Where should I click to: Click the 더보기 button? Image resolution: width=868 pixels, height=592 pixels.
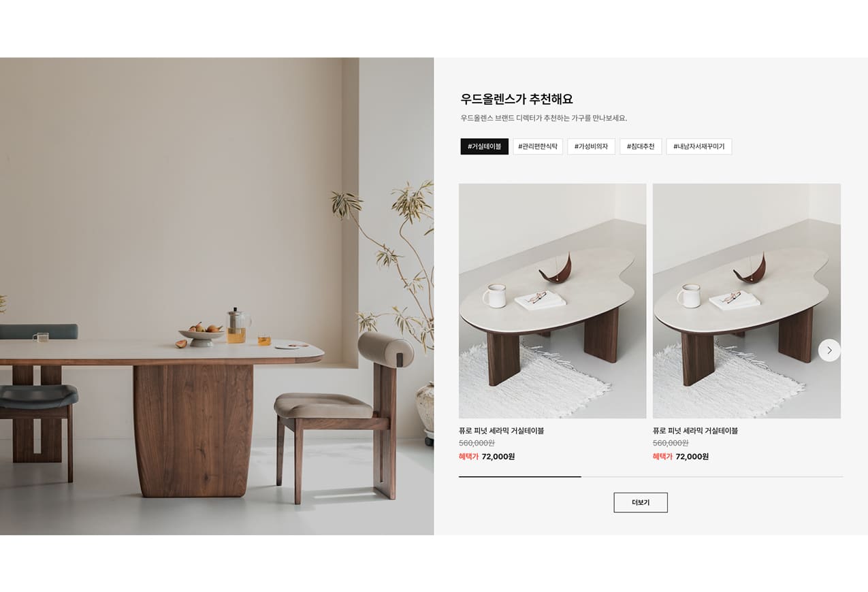click(x=641, y=503)
